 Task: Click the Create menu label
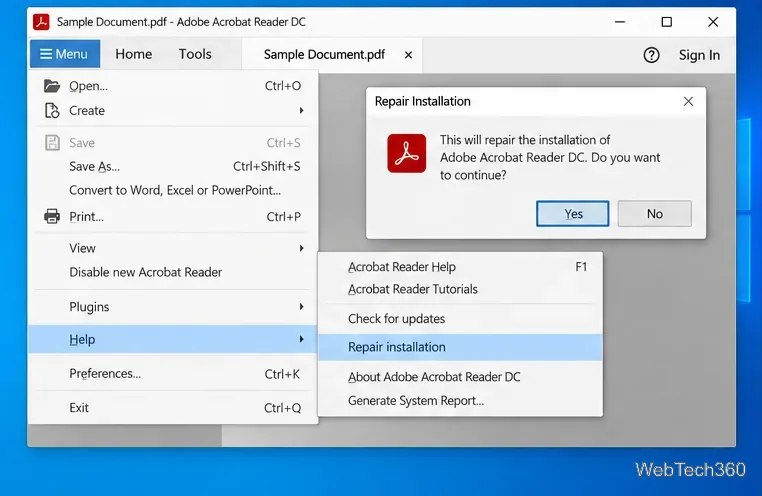87,111
